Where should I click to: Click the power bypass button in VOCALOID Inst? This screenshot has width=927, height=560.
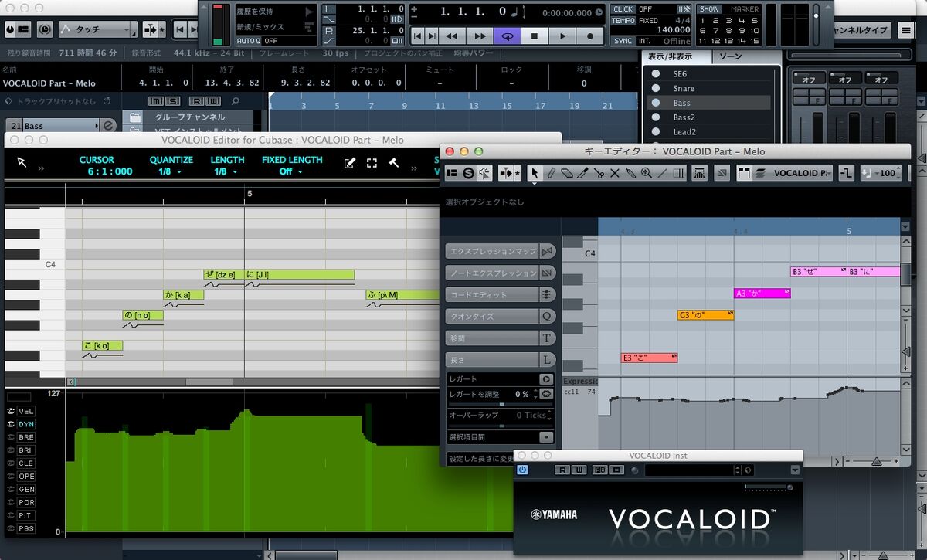point(522,470)
